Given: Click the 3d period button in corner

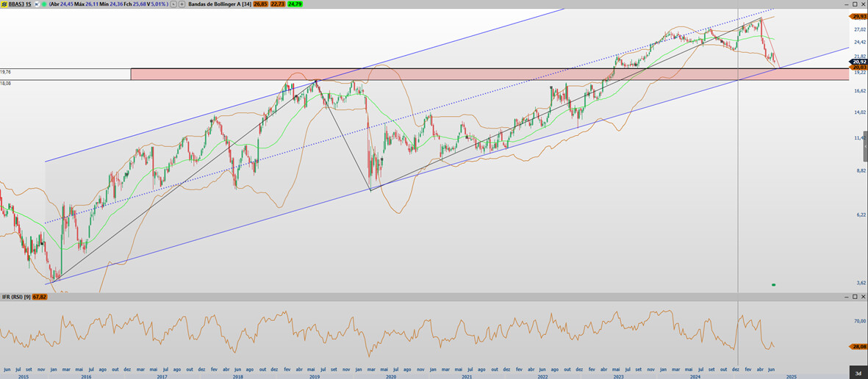Looking at the screenshot, I should coord(858,373).
